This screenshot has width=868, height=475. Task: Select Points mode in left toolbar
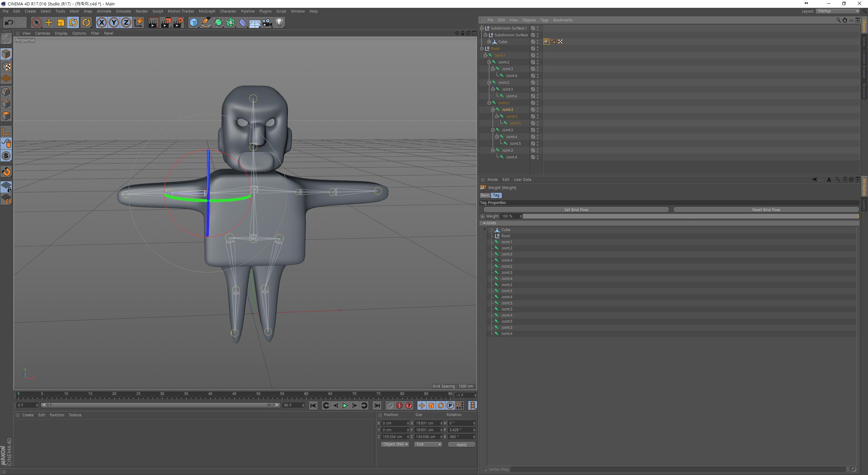tap(6, 91)
